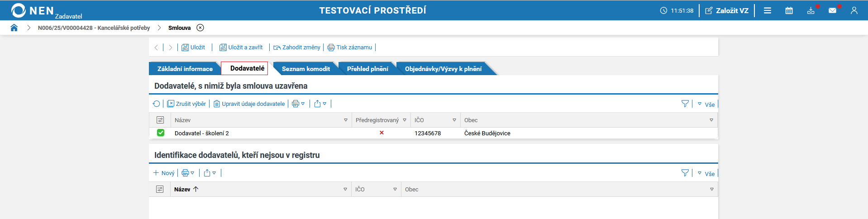Switch to Základní informace tab
This screenshot has height=219, width=868.
[x=185, y=69]
